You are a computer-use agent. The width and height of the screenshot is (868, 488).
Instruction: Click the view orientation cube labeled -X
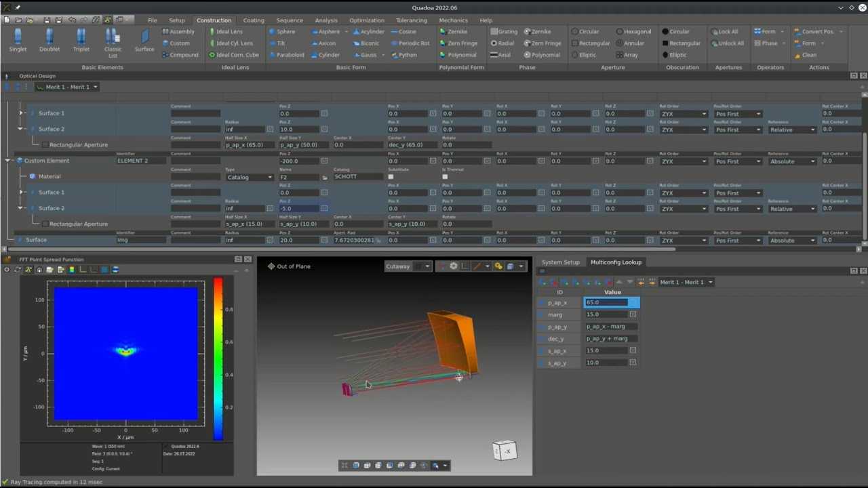click(x=505, y=451)
